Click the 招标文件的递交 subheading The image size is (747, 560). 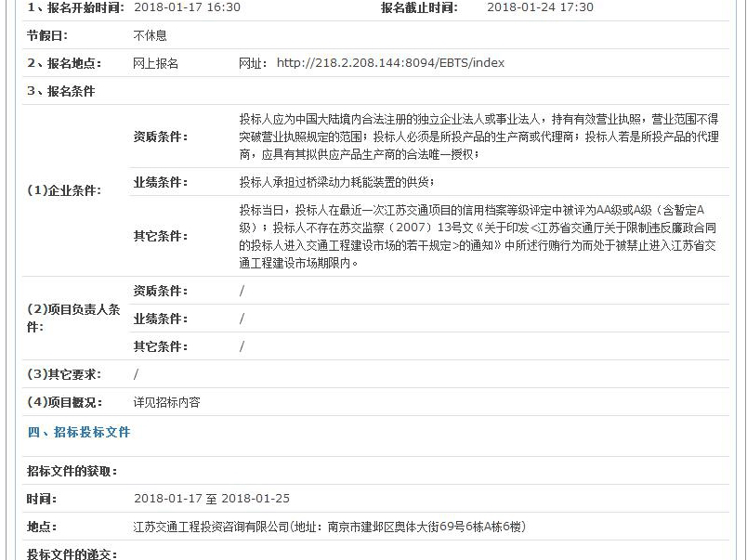coord(72,553)
